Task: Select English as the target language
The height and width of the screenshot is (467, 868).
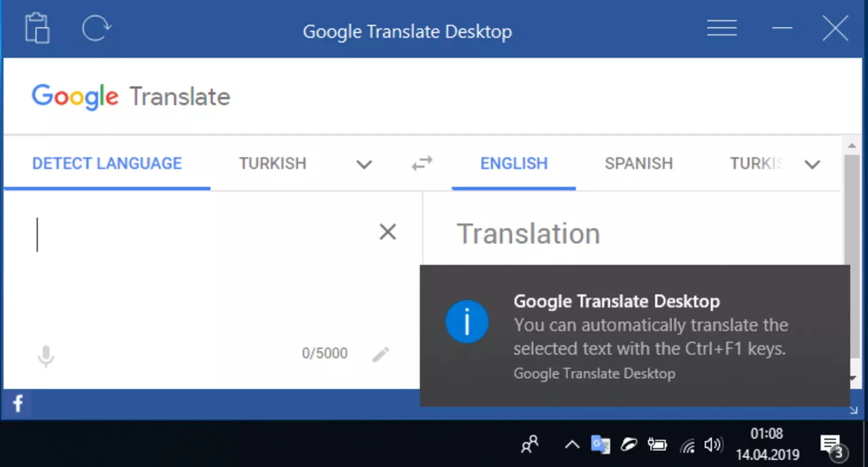Action: [514, 163]
